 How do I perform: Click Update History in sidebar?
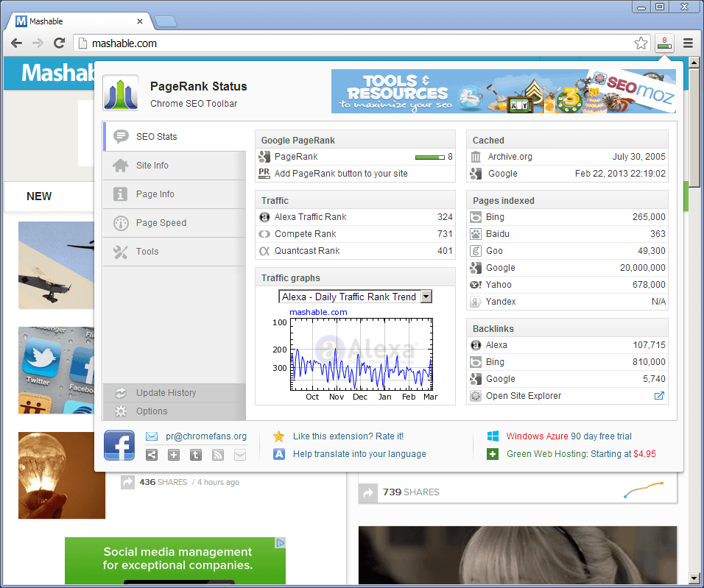tap(175, 393)
